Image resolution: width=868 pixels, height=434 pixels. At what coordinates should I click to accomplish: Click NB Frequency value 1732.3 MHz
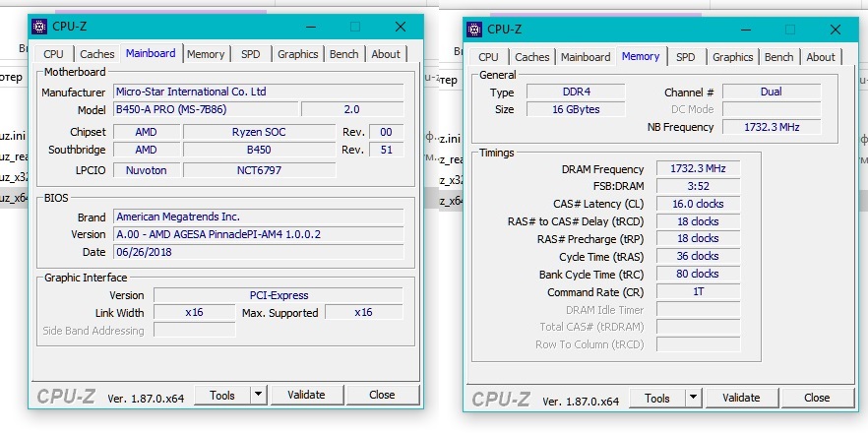click(772, 127)
